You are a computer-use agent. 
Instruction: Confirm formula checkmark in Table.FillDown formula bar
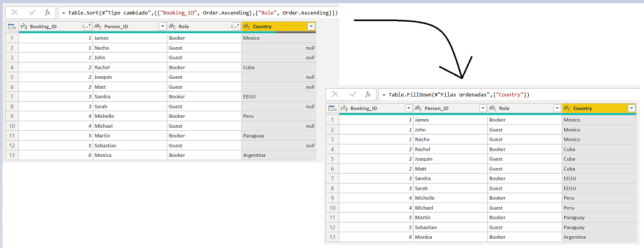click(353, 94)
